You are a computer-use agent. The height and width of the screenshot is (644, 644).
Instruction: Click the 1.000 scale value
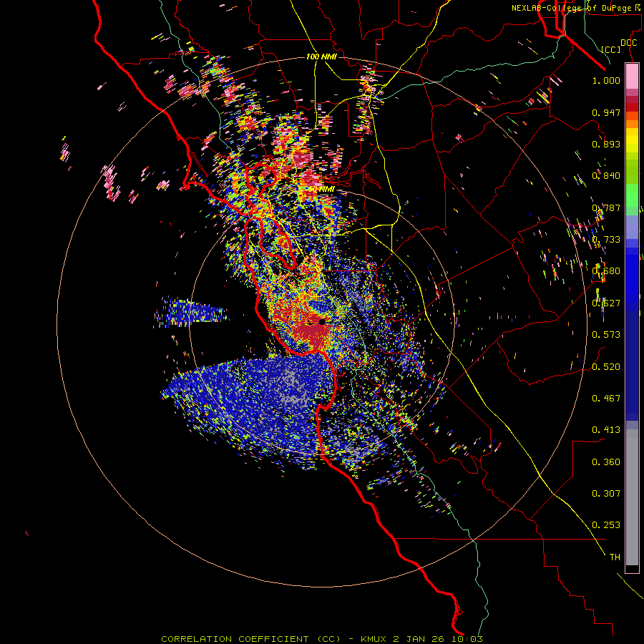click(x=606, y=80)
